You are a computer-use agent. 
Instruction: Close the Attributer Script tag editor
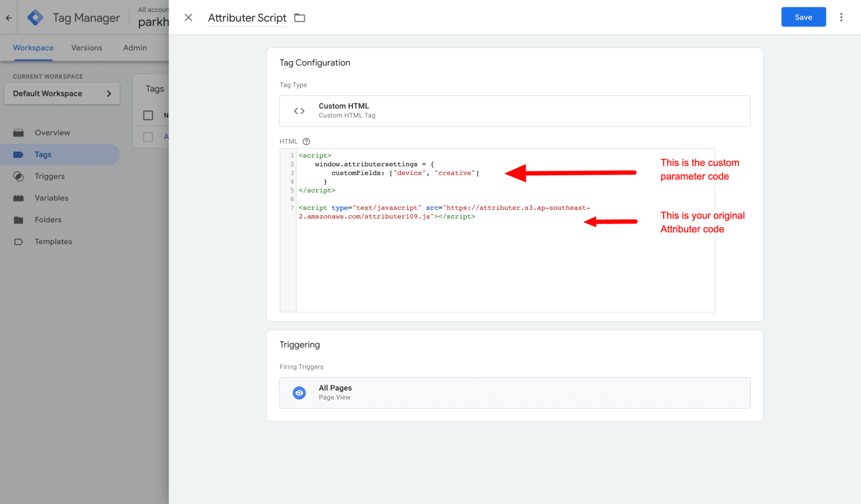click(x=188, y=17)
